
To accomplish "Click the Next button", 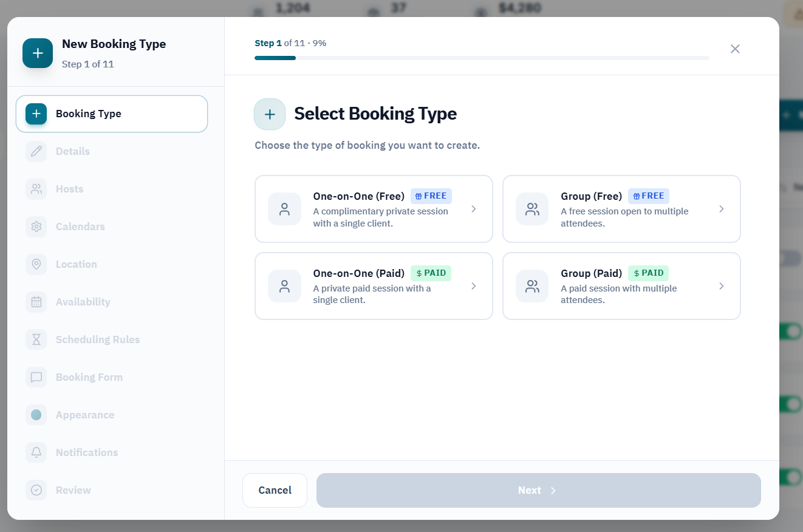I will (538, 490).
